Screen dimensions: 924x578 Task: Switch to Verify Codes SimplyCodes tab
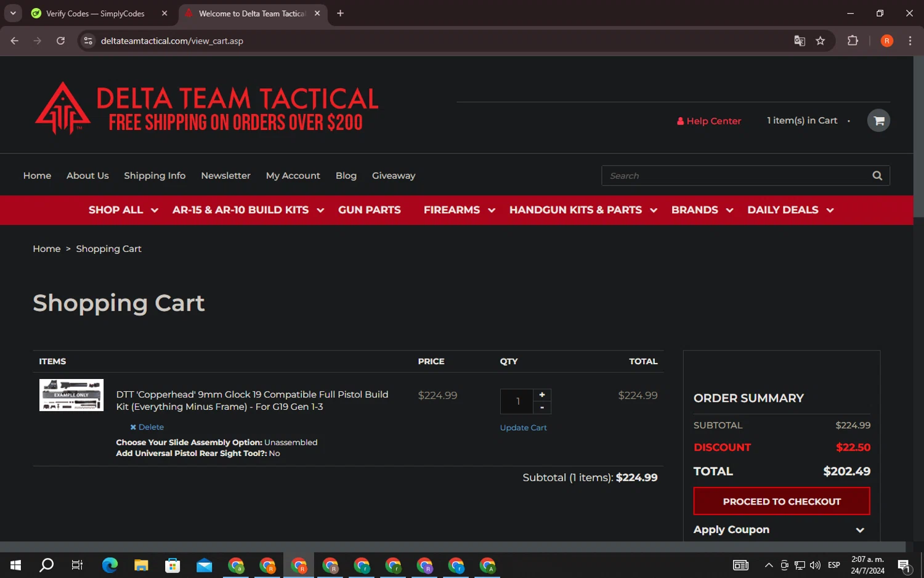coord(95,14)
